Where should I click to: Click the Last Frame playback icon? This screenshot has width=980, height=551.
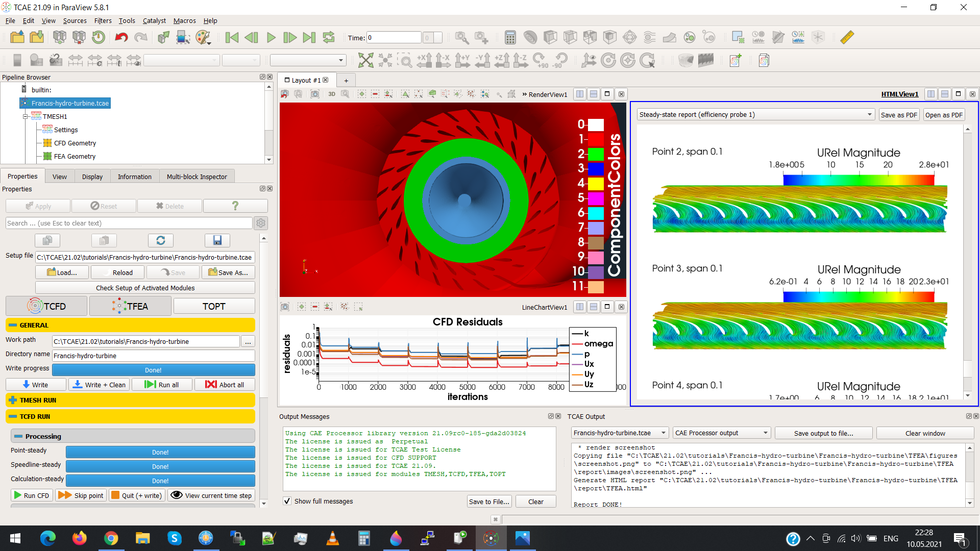(309, 37)
